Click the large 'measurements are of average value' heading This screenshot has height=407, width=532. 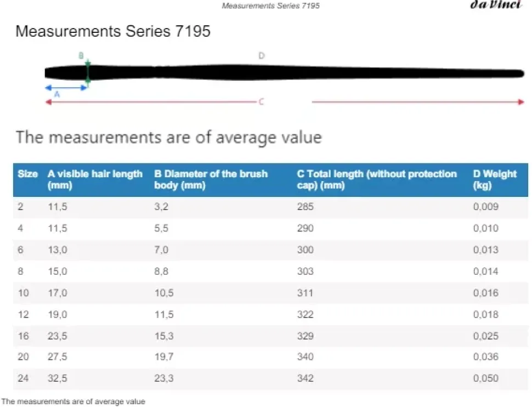tap(168, 137)
